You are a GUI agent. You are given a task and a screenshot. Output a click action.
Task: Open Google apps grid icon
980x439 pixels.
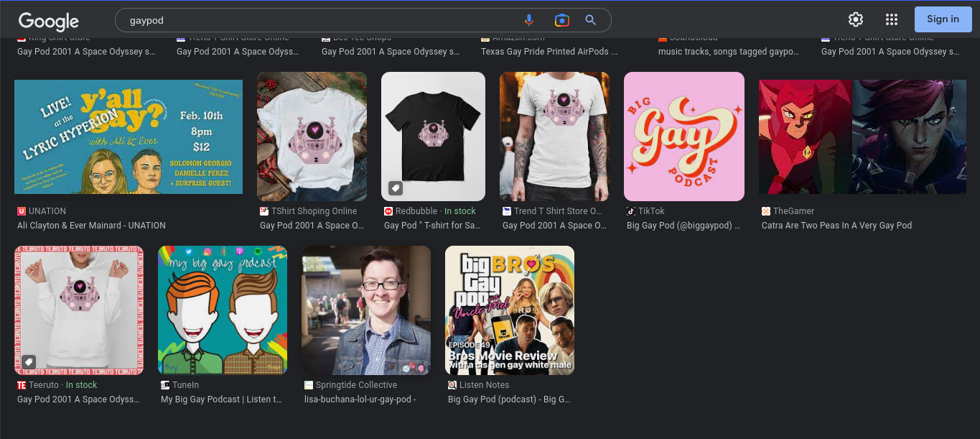(892, 19)
